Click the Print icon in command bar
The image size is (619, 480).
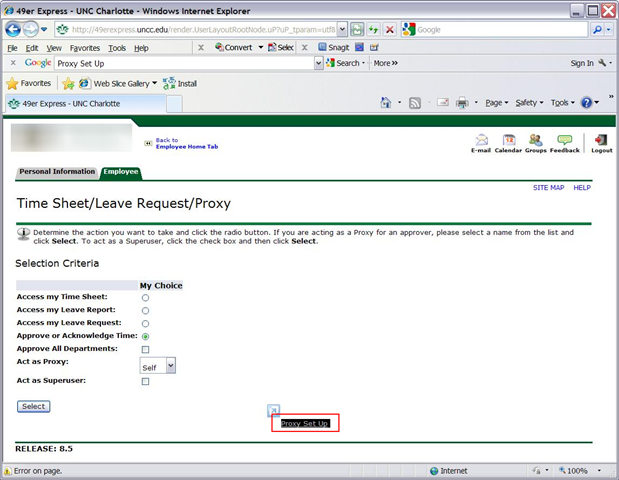462,103
